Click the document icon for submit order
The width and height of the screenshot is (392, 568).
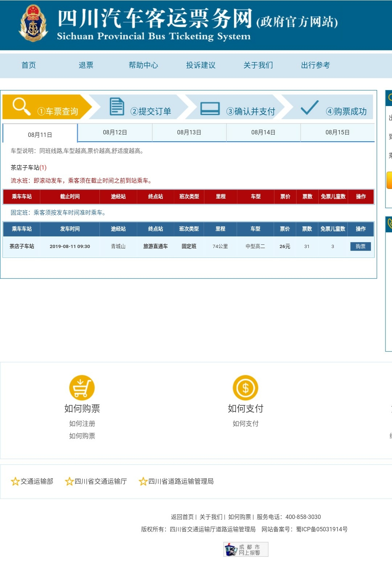click(117, 106)
